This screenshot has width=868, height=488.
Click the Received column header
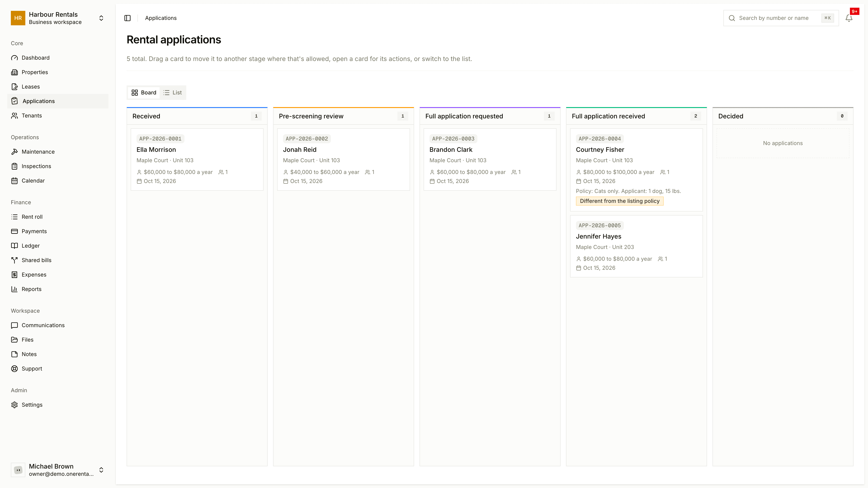(197, 116)
